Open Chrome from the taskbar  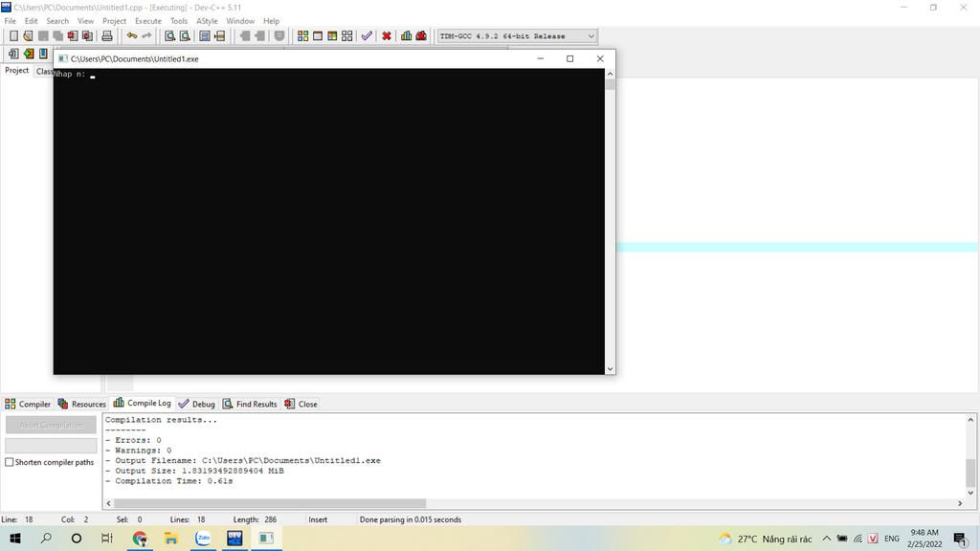[x=140, y=538]
